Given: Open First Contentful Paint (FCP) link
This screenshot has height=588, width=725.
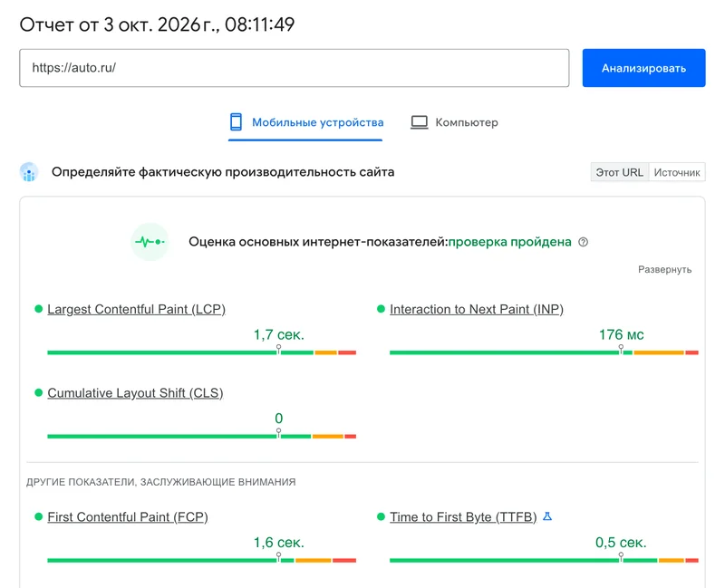Looking at the screenshot, I should pos(128,516).
